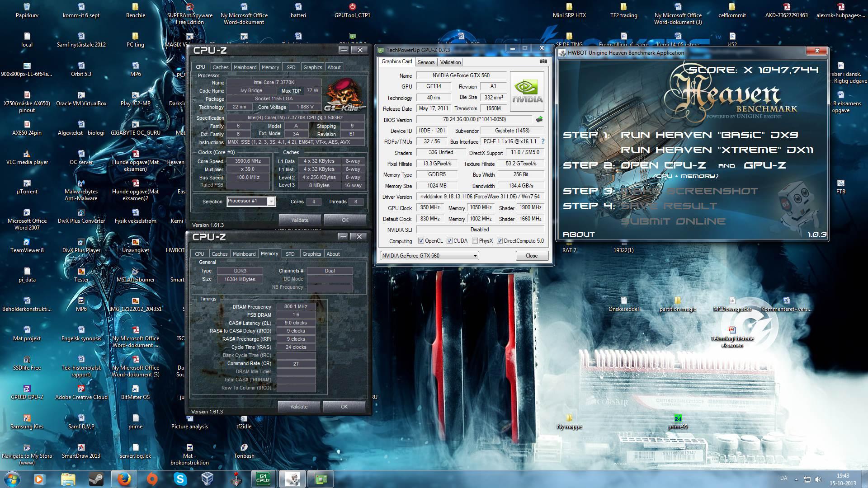Click OK in the lower CPU-Z window

[x=344, y=407]
